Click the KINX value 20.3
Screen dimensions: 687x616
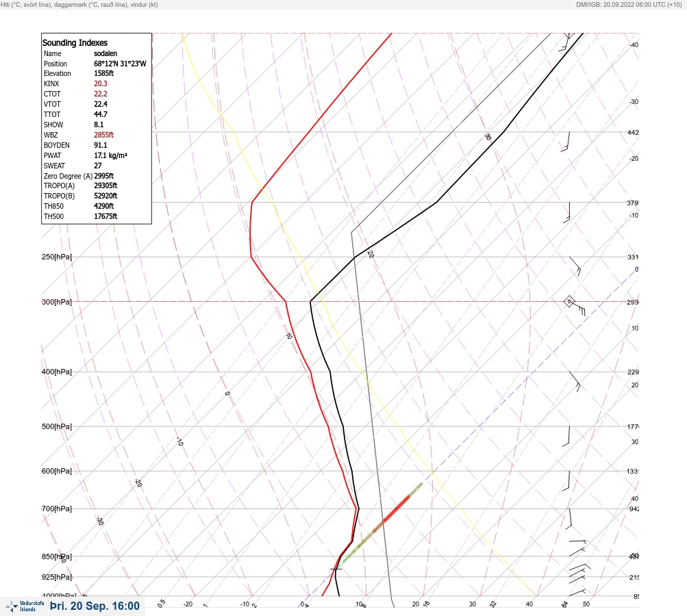(100, 84)
